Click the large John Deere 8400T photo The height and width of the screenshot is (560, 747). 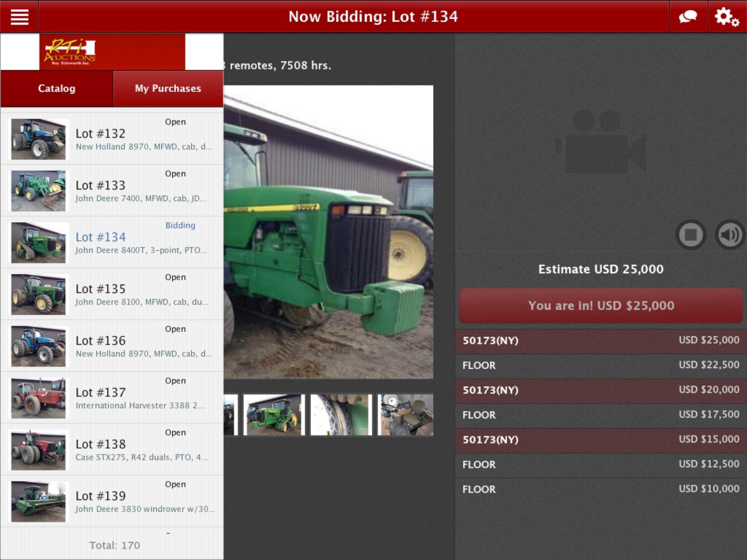click(329, 232)
